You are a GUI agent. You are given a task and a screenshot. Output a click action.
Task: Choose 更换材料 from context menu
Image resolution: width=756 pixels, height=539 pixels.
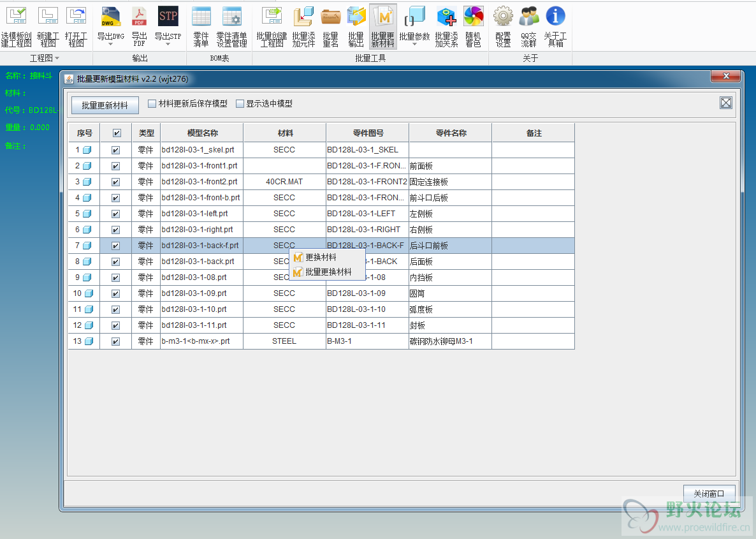pos(328,257)
